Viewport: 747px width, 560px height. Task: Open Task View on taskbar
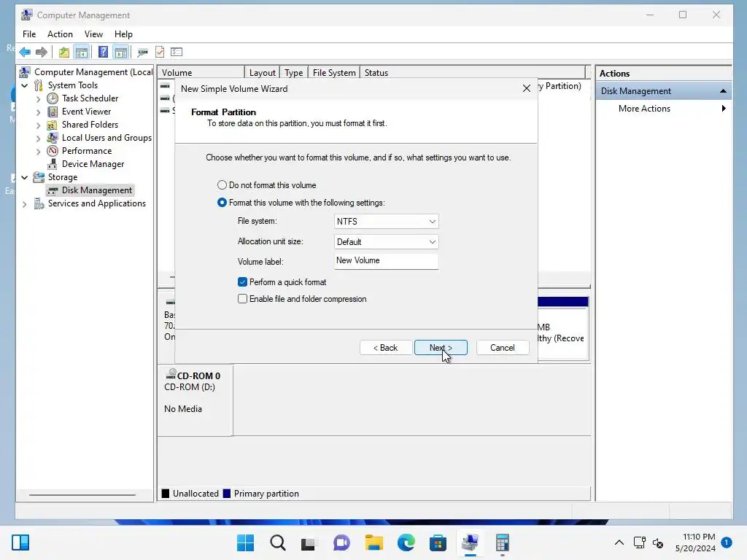tap(309, 542)
